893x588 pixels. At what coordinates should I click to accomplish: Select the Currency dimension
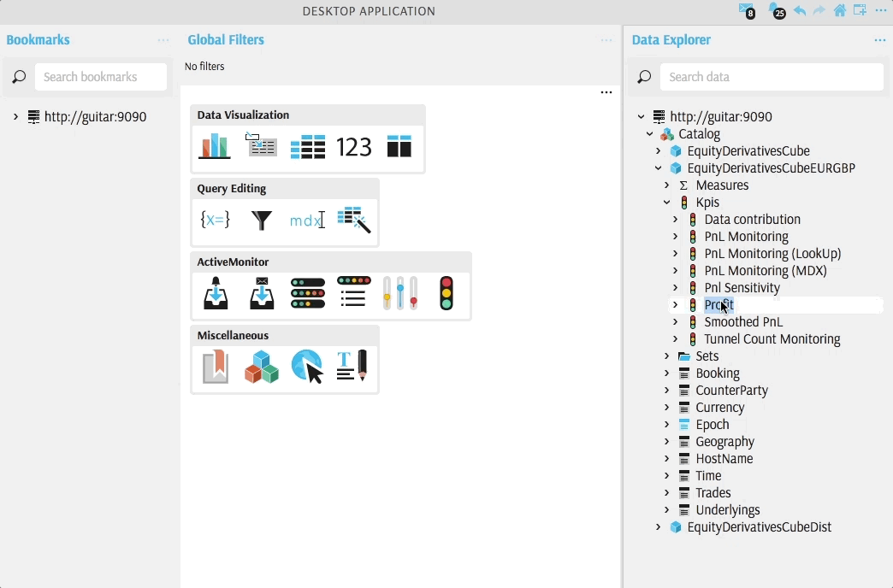pos(720,407)
